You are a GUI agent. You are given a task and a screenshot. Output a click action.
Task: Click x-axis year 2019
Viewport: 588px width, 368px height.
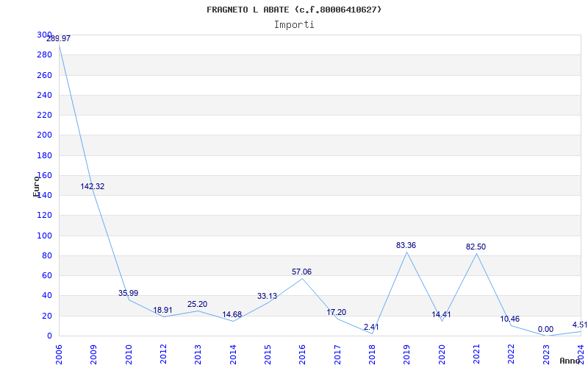pyautogui.click(x=406, y=354)
